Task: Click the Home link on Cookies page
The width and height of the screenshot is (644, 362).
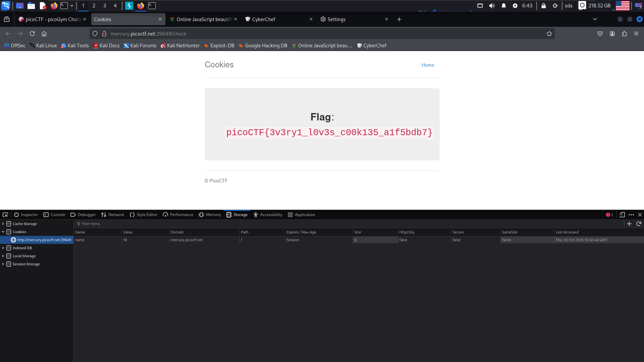Action: pos(428,65)
